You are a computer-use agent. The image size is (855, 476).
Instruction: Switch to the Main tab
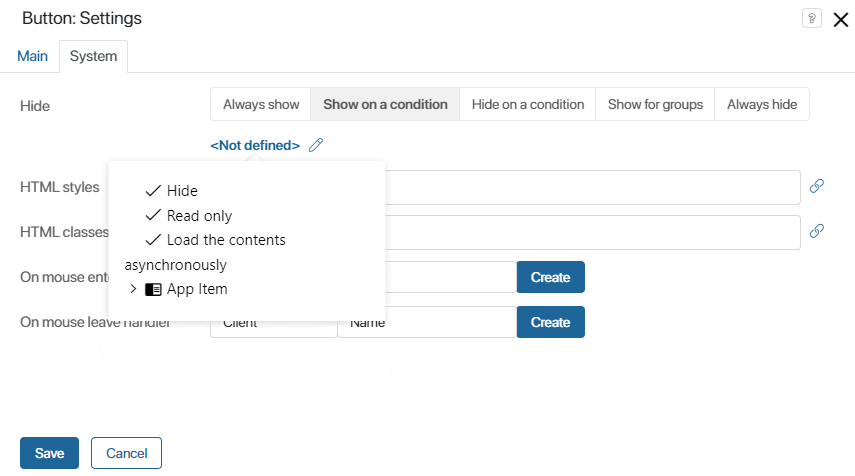[x=32, y=56]
